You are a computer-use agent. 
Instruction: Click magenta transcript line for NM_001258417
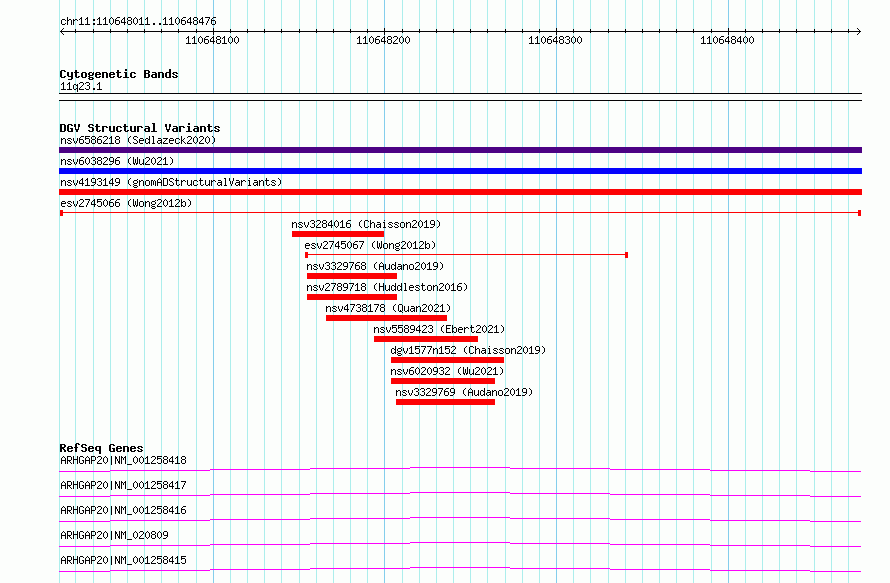click(460, 494)
